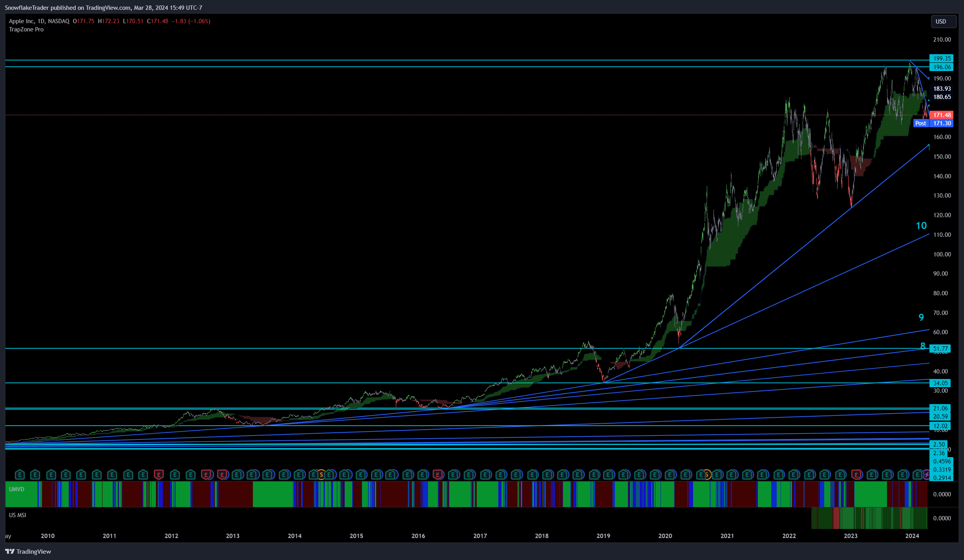The height and width of the screenshot is (560, 964).
Task: Click the 51.77 horizontal line label
Action: click(x=940, y=349)
